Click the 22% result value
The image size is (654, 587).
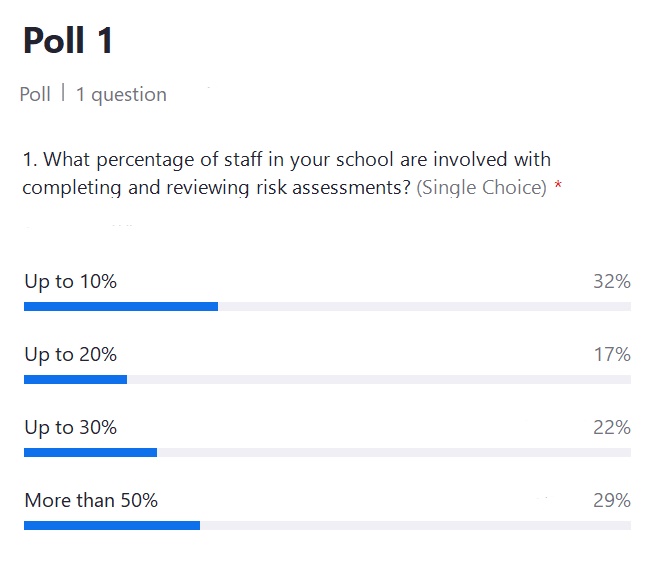pyautogui.click(x=612, y=428)
